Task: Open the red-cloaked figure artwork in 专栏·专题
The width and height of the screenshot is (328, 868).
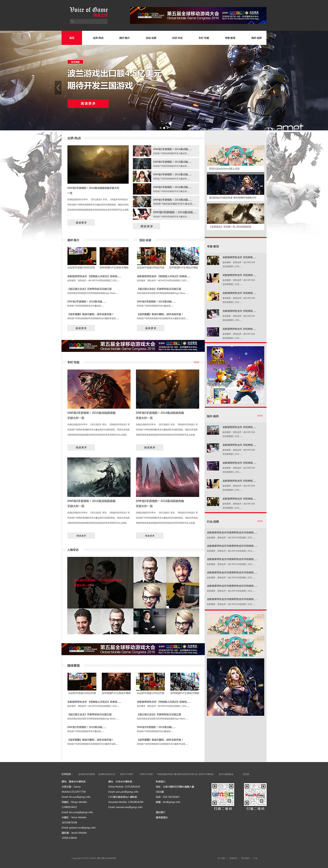Action: coord(167,477)
